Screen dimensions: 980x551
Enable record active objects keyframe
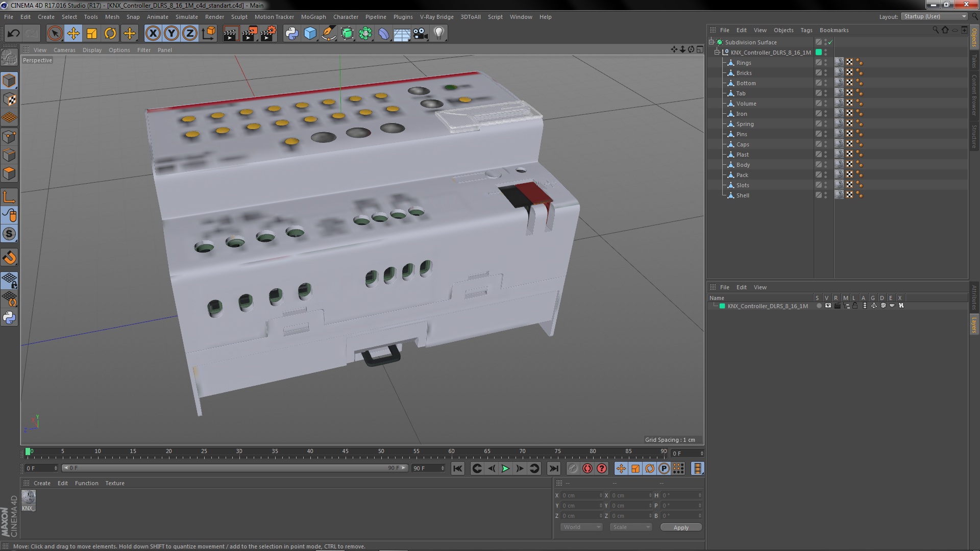click(573, 468)
